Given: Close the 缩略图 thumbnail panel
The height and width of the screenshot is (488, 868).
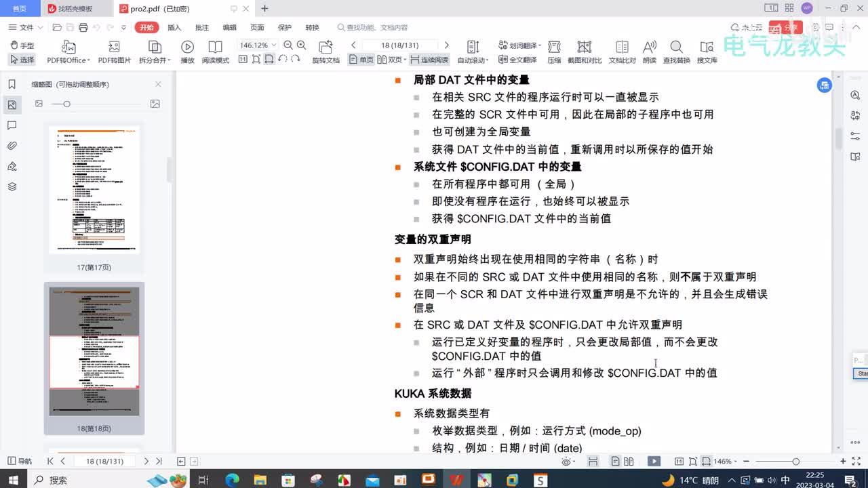Looking at the screenshot, I should point(158,84).
